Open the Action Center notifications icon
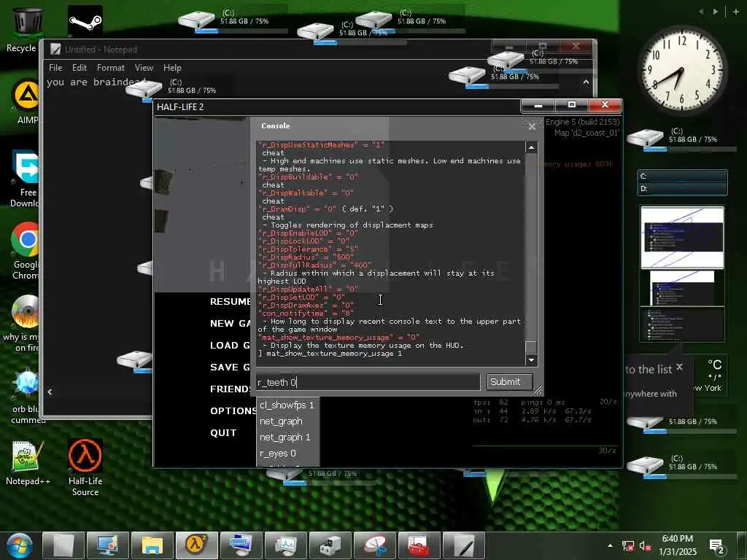 717,547
